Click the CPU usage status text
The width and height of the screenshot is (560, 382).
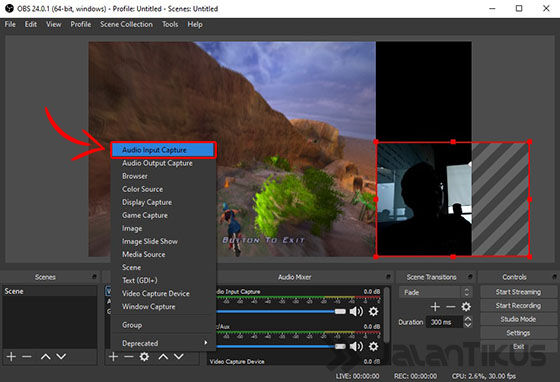484,376
